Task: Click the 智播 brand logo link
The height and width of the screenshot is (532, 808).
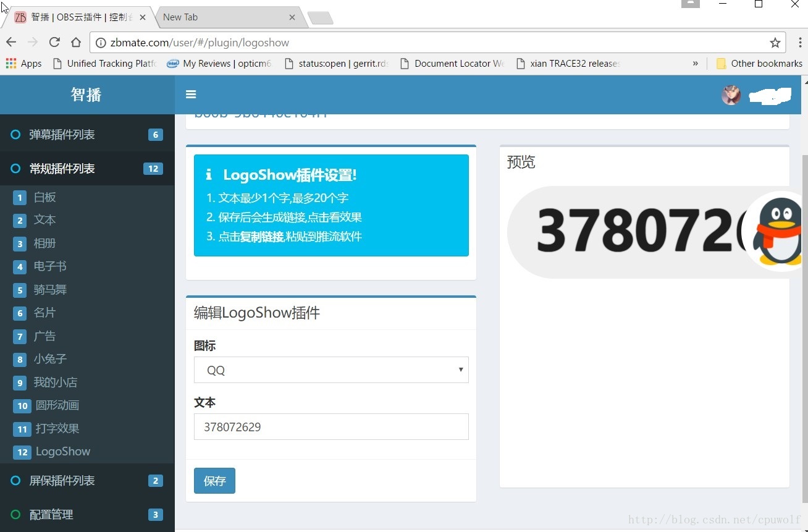Action: (x=86, y=95)
